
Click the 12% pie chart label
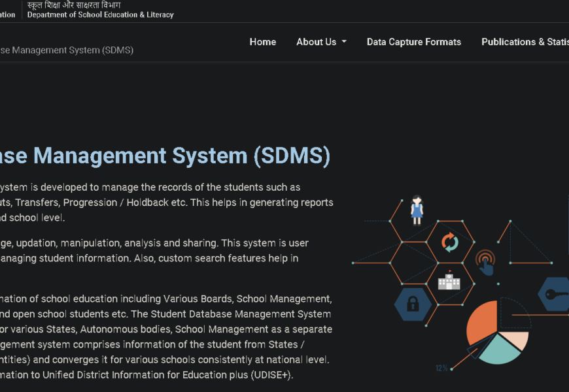(x=441, y=368)
